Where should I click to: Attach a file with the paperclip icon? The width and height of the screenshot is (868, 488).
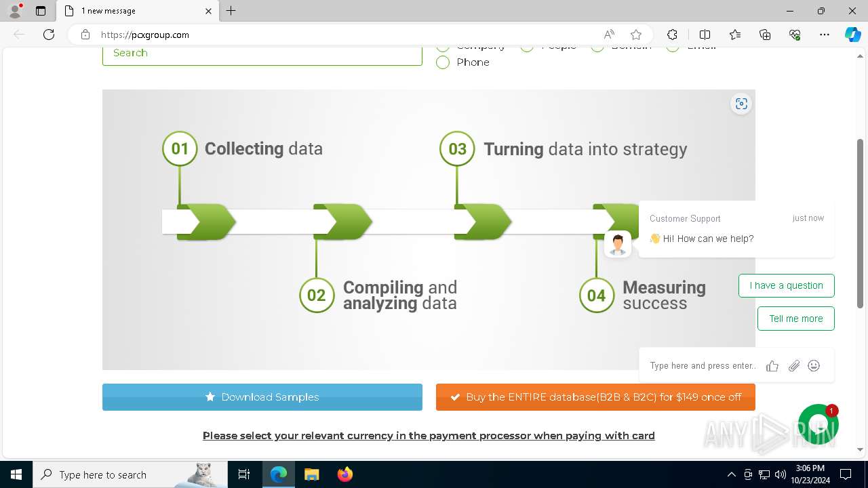pyautogui.click(x=794, y=366)
